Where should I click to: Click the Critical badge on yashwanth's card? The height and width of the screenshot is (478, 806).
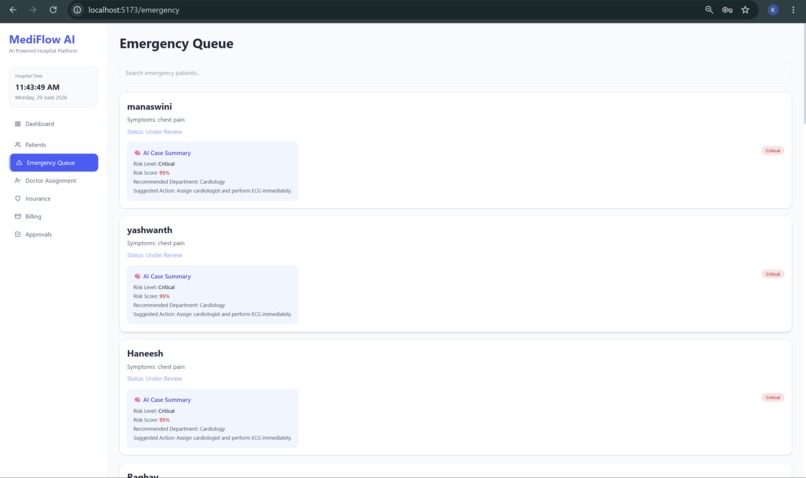click(773, 274)
